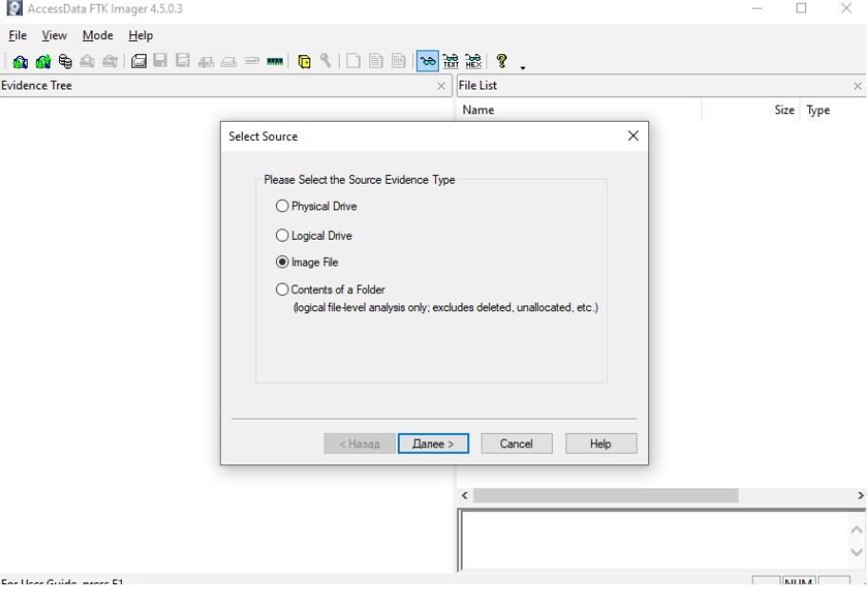Click Add to Custom Content Image icon
Screen dimensions: 868x591
click(206, 62)
